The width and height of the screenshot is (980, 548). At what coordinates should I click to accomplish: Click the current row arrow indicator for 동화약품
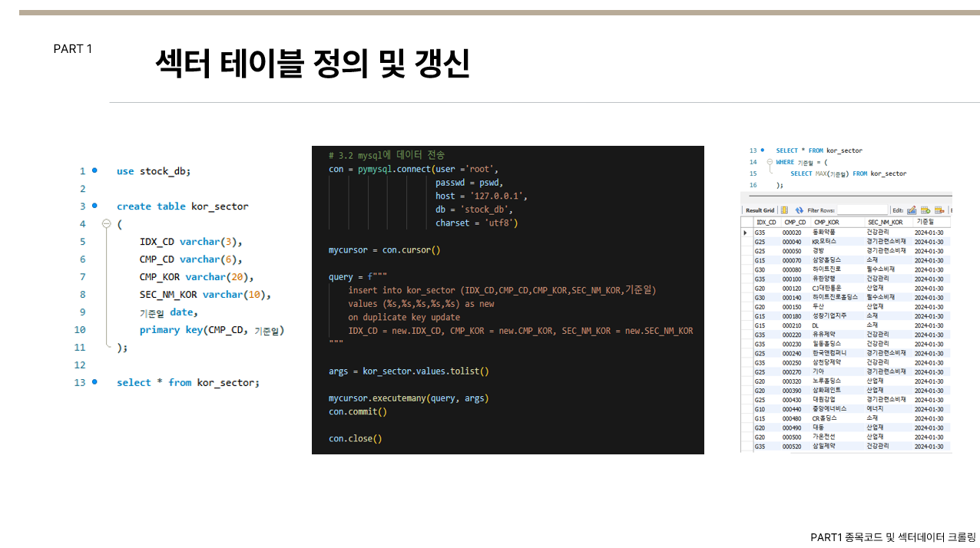coord(745,233)
